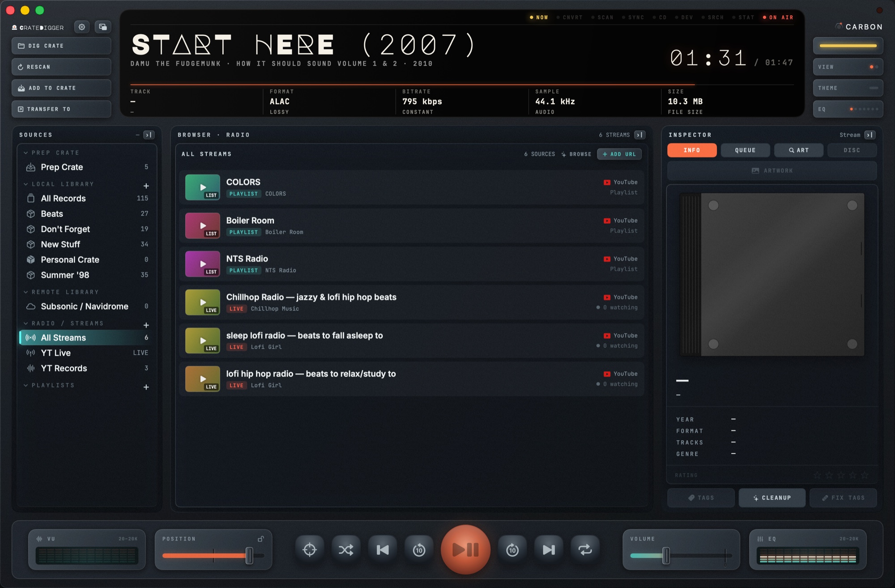
Task: Toggle shuffle playback
Action: point(346,550)
